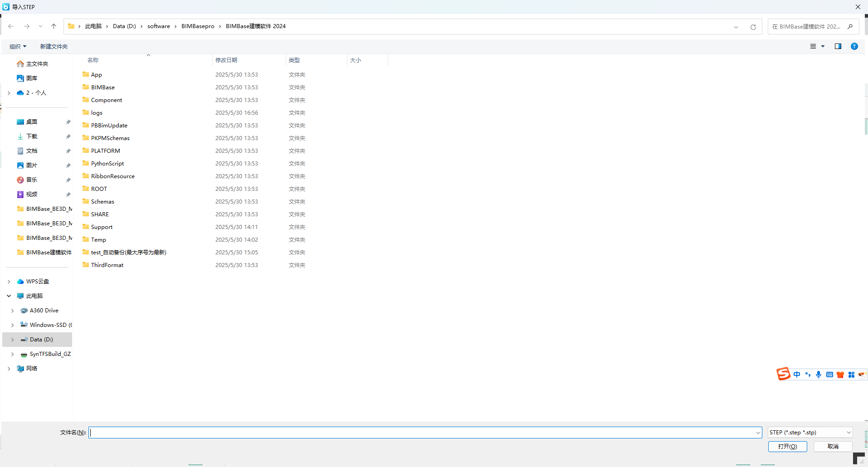The width and height of the screenshot is (868, 467).
Task: Click the 取消 button
Action: [833, 447]
